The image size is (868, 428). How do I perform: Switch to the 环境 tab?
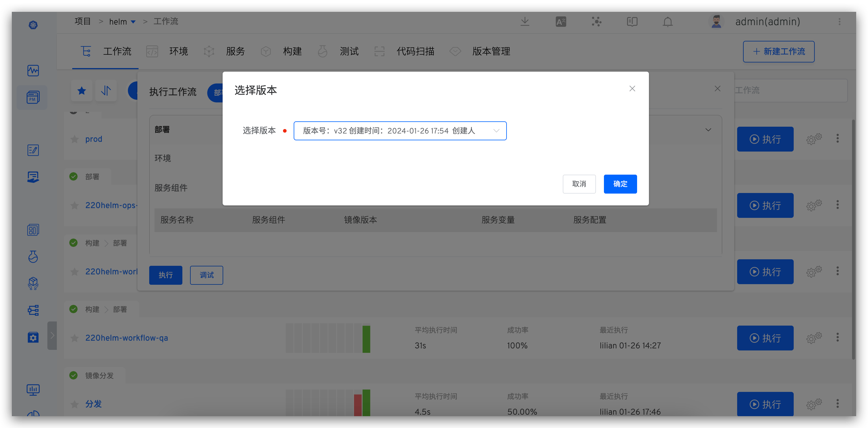click(178, 52)
